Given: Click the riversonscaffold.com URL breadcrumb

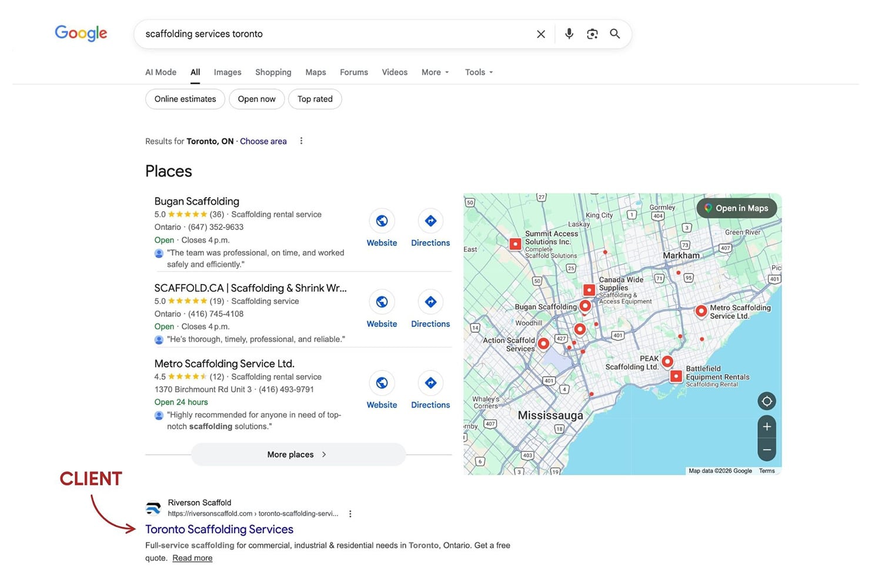Looking at the screenshot, I should 253,514.
